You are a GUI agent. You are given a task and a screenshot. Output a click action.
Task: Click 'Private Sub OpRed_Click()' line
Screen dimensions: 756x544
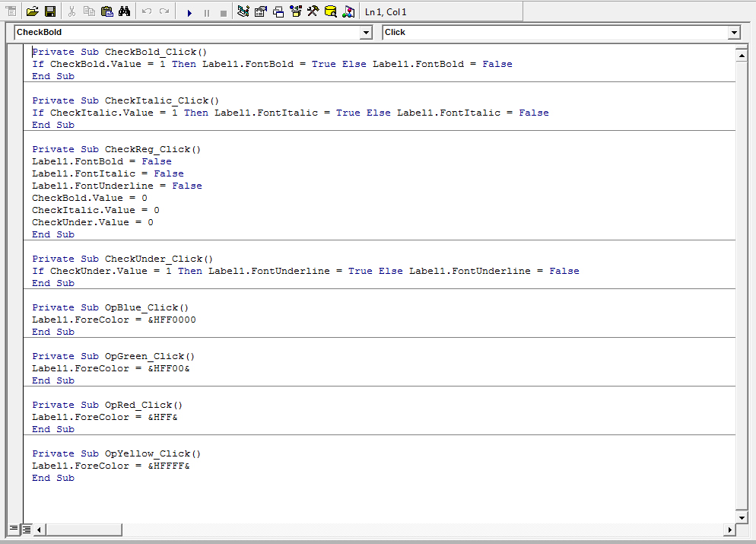pyautogui.click(x=107, y=405)
